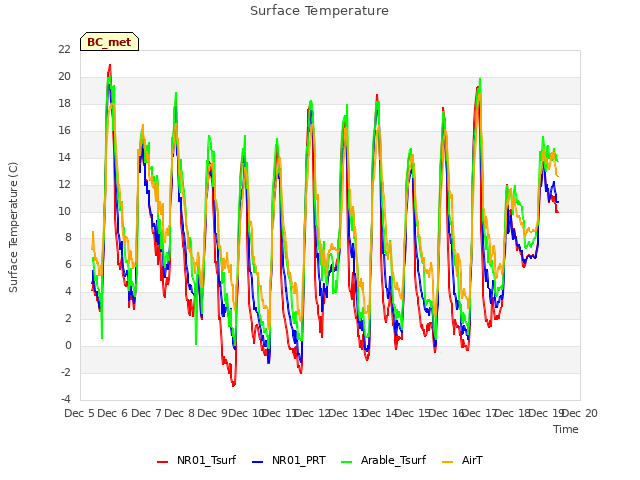Click the 0 y-axis tick label
Viewport: 640px width, 480px height.
click(x=68, y=346)
